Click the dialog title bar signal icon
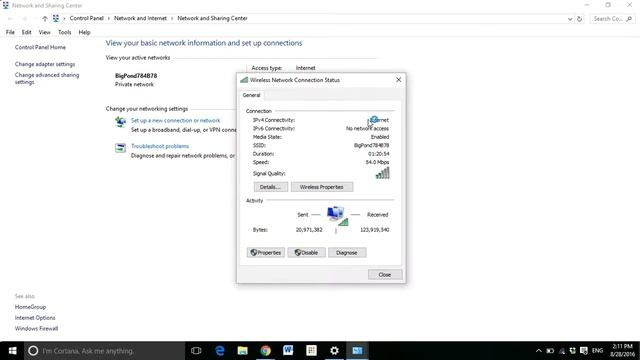 click(x=244, y=80)
